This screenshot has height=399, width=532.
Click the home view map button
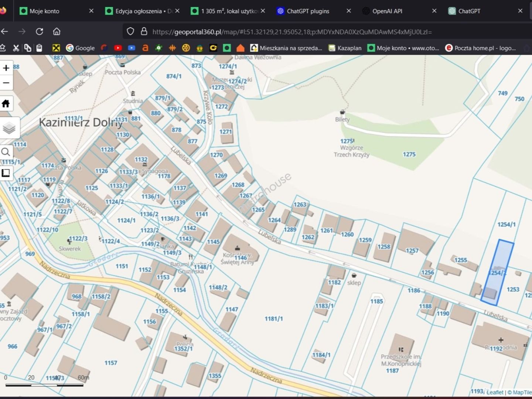[6, 103]
